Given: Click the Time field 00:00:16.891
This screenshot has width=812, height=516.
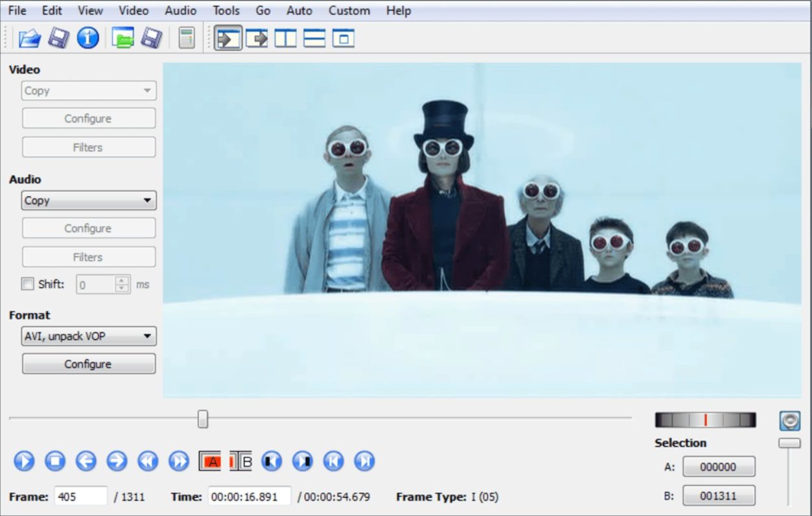Looking at the screenshot, I should (249, 497).
